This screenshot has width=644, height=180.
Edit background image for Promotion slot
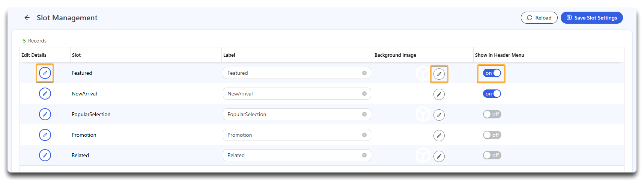pos(439,136)
